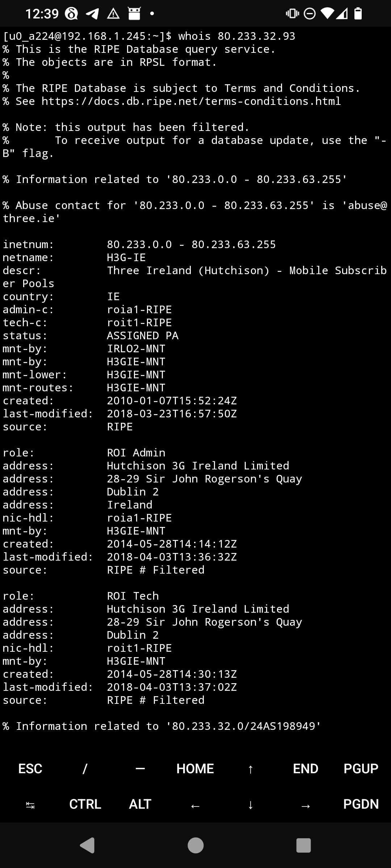Tap the forward slash key
This screenshot has width=391, height=868.
pyautogui.click(x=85, y=769)
